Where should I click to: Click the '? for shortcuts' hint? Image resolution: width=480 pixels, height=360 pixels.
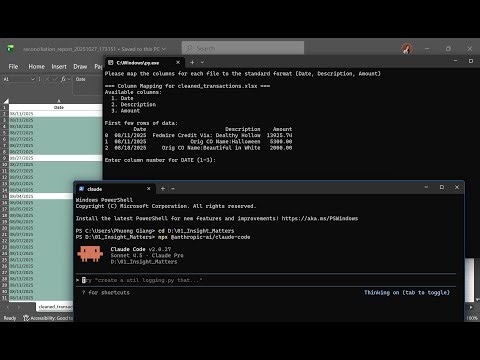coord(106,293)
